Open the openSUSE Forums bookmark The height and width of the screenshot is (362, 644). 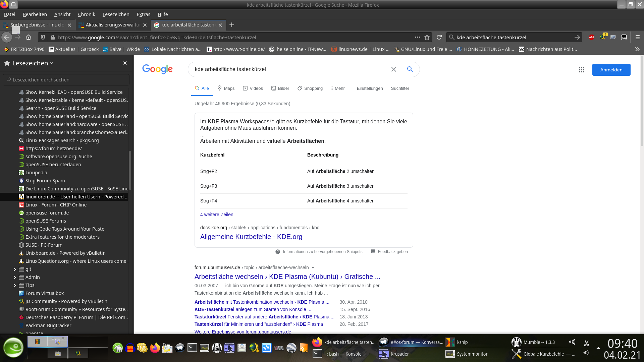(x=46, y=221)
